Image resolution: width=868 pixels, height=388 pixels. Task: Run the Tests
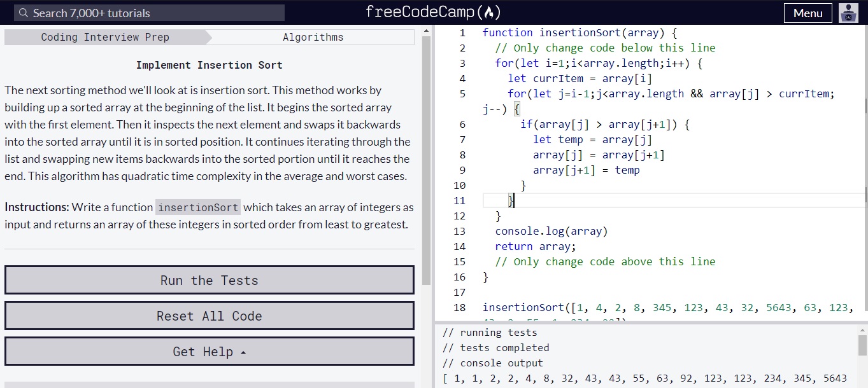pos(210,281)
